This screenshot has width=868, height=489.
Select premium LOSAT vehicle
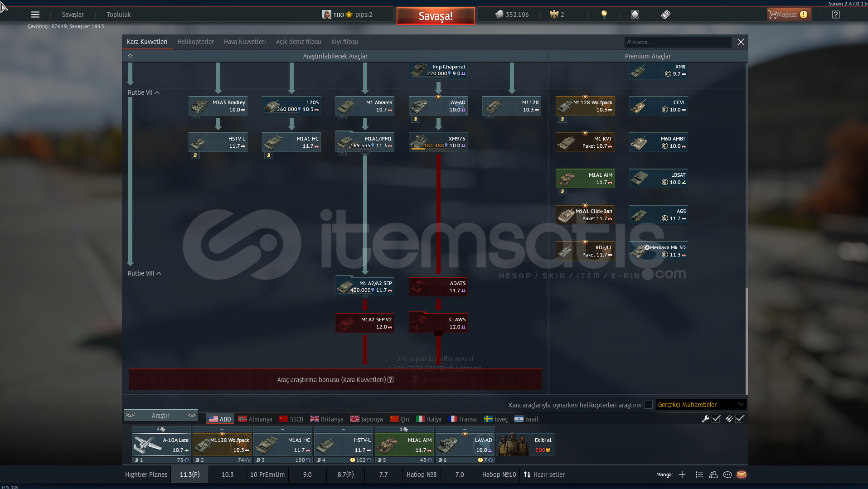(x=659, y=179)
